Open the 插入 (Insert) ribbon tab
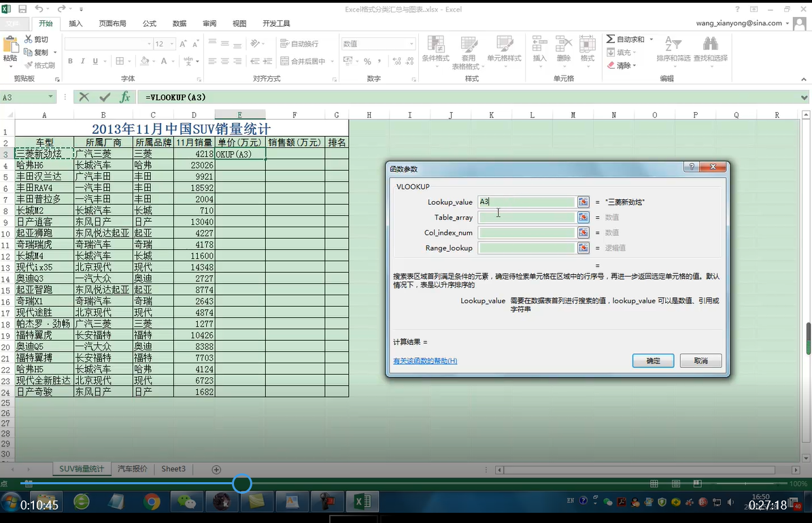The image size is (812, 523). pos(75,23)
